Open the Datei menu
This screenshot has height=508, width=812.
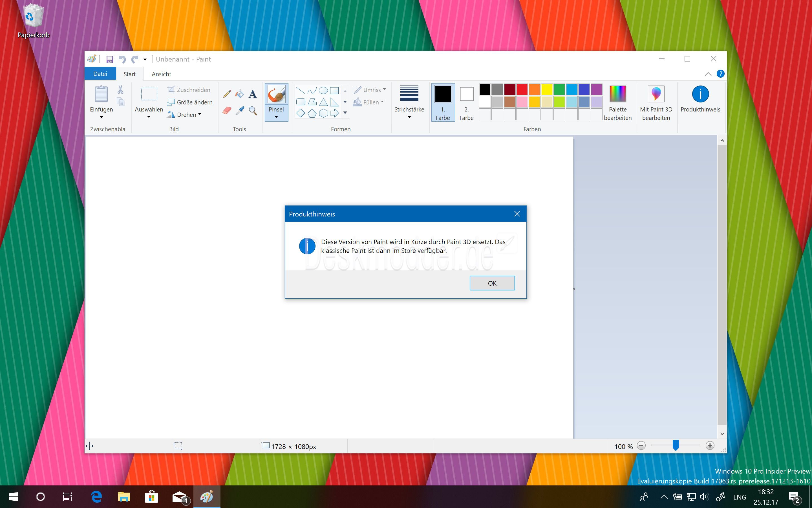100,74
